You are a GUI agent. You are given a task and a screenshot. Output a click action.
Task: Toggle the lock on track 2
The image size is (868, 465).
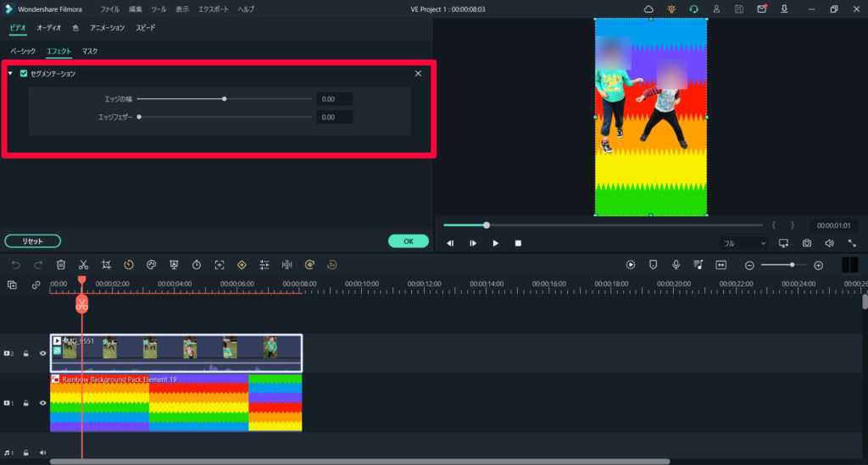(x=26, y=353)
